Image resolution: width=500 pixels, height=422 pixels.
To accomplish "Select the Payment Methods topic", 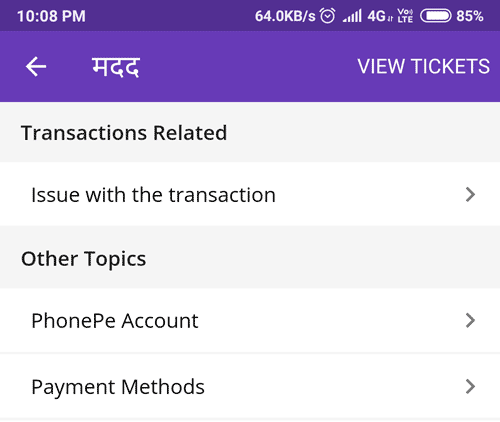I will coord(250,386).
